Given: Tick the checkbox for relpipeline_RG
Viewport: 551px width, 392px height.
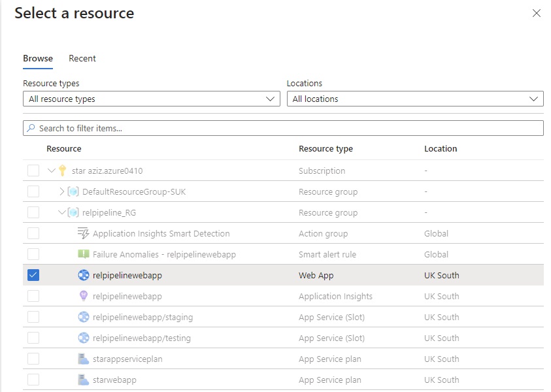Looking at the screenshot, I should click(33, 212).
